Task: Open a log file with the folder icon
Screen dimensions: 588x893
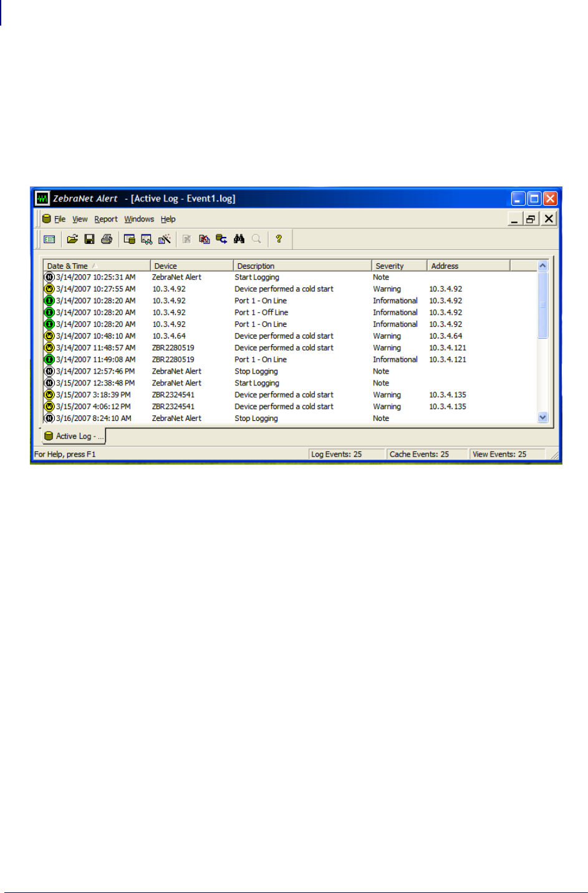Action: (72, 239)
